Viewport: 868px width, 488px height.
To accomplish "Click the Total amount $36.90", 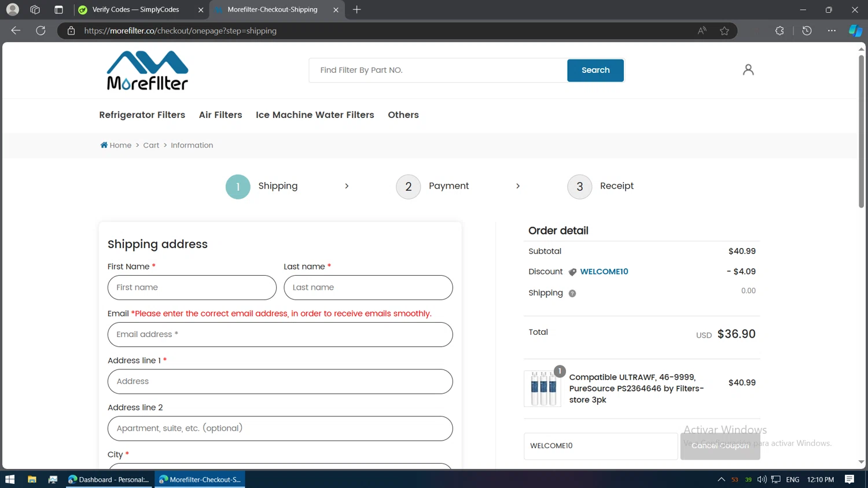I will click(x=736, y=334).
